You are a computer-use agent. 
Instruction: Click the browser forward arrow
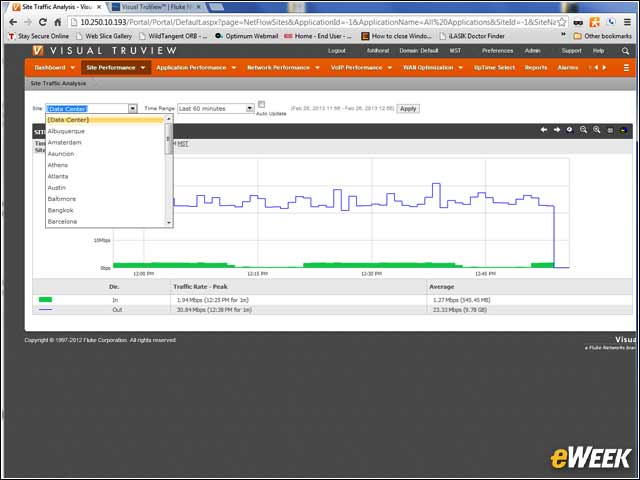coord(28,22)
